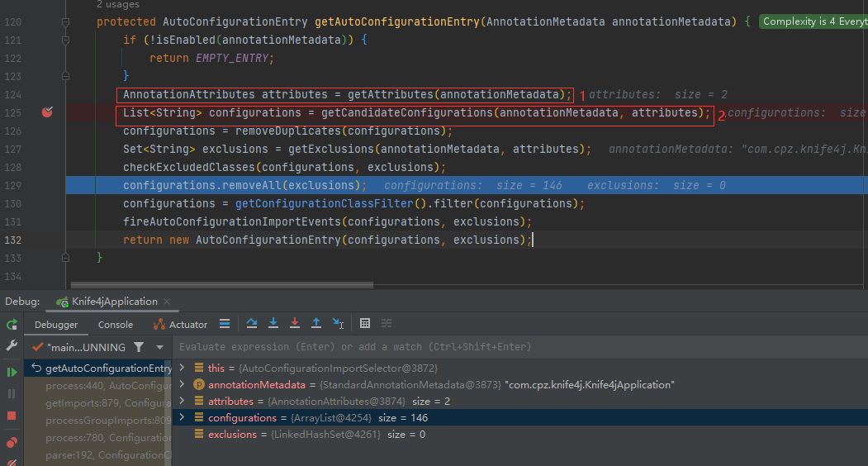Click fold end marker at line 123
This screenshot has width=868, height=466.
coord(65,76)
